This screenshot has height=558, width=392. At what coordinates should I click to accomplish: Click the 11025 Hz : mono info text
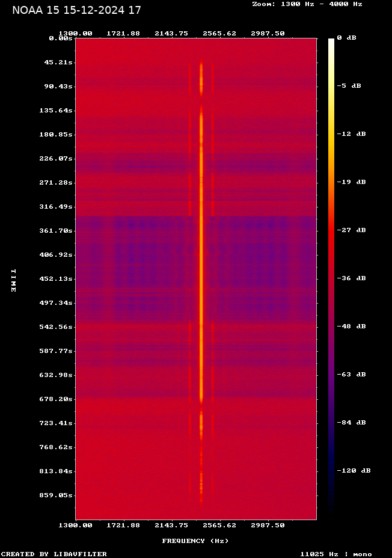pyautogui.click(x=335, y=554)
